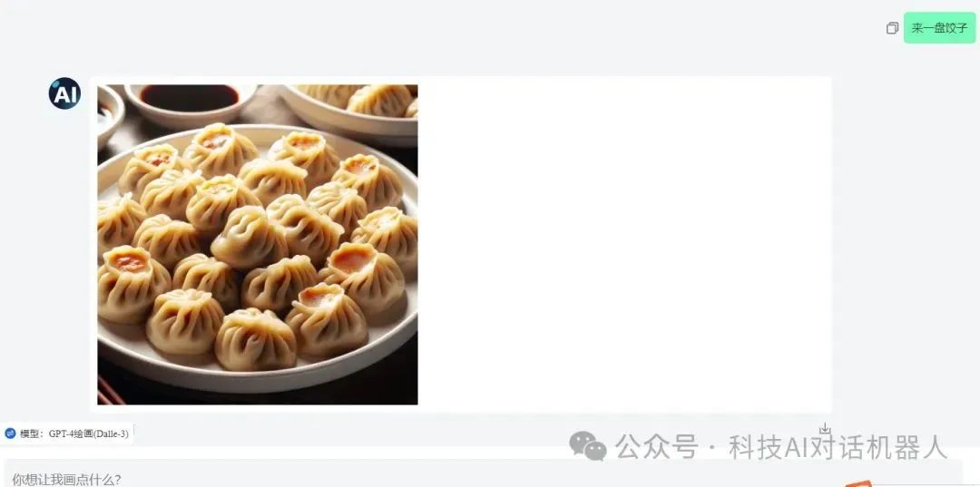Click the 模型 label beside the switch icon
Viewport: 980px width, 487px height.
point(29,433)
